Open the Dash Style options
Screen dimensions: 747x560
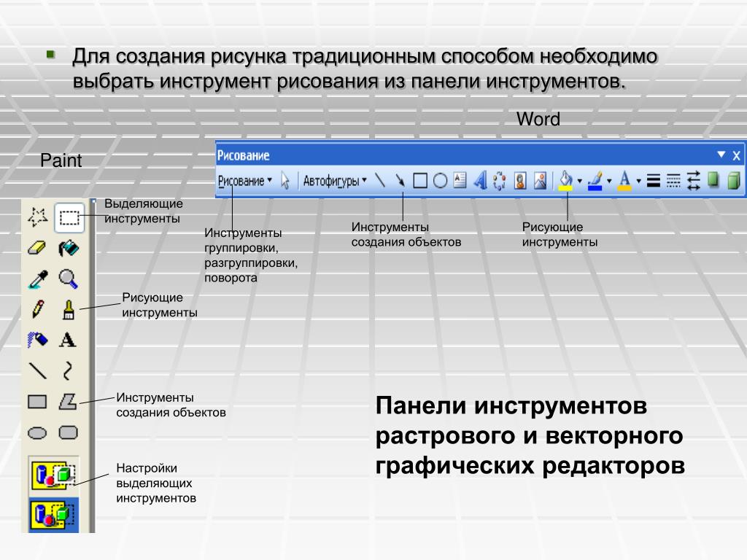click(x=673, y=181)
